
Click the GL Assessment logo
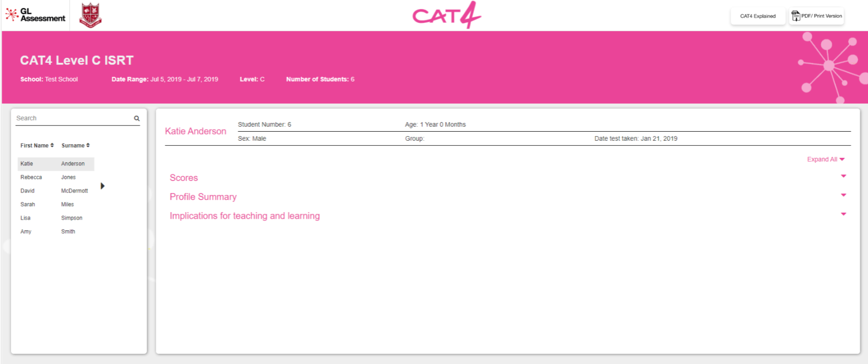coord(36,15)
